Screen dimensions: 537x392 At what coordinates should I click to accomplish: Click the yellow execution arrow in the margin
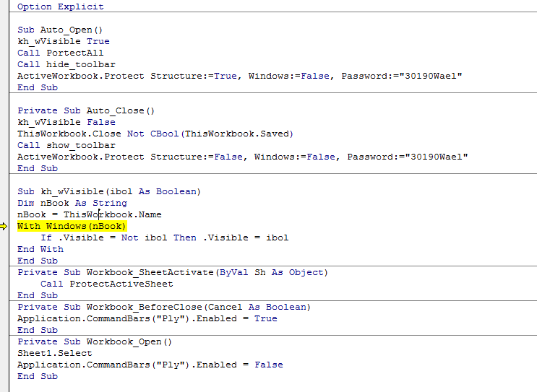click(x=7, y=226)
